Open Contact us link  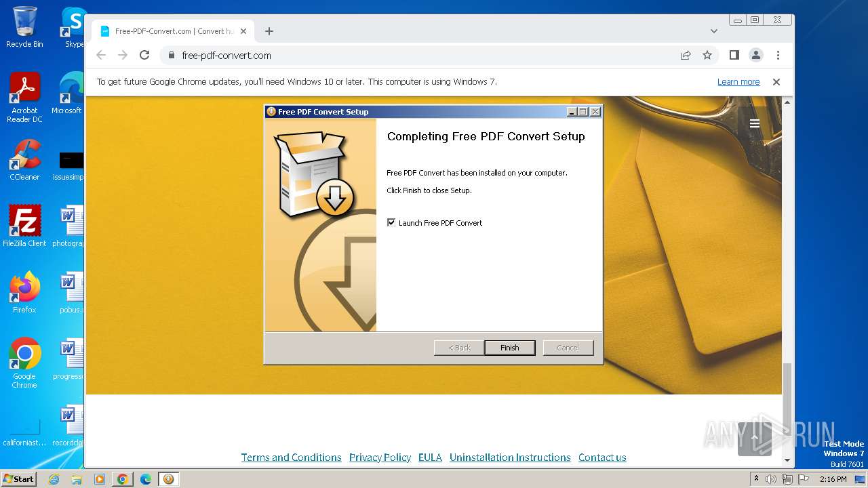[602, 457]
